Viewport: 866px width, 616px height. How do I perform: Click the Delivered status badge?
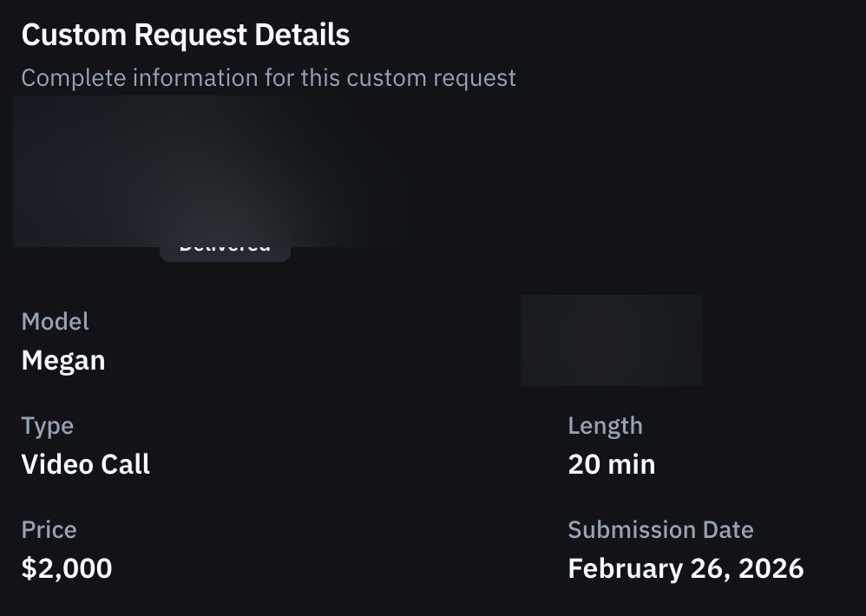pos(225,244)
